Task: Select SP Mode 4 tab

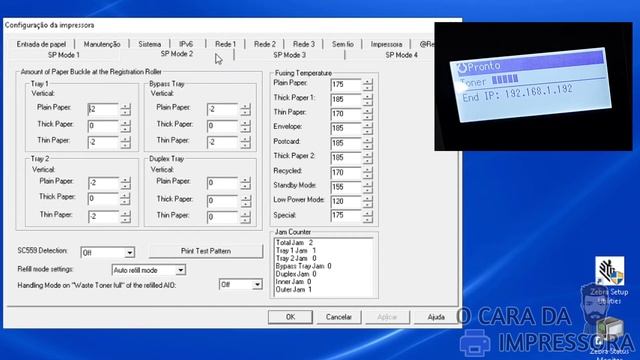Action: [x=402, y=55]
